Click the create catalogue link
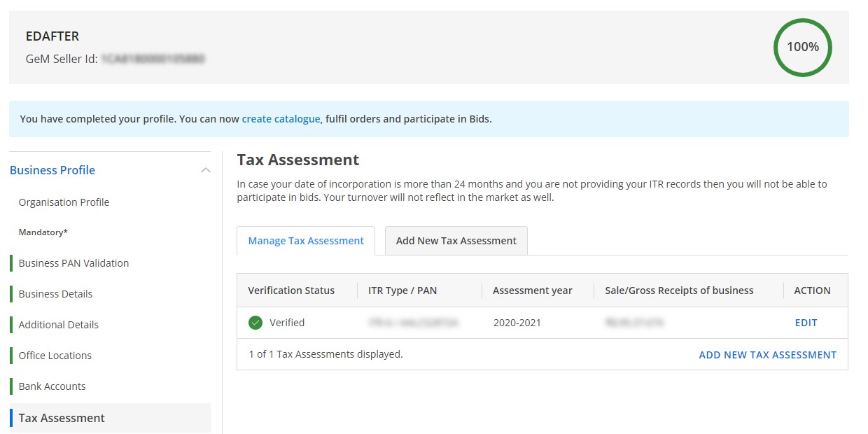The height and width of the screenshot is (434, 868). point(281,119)
